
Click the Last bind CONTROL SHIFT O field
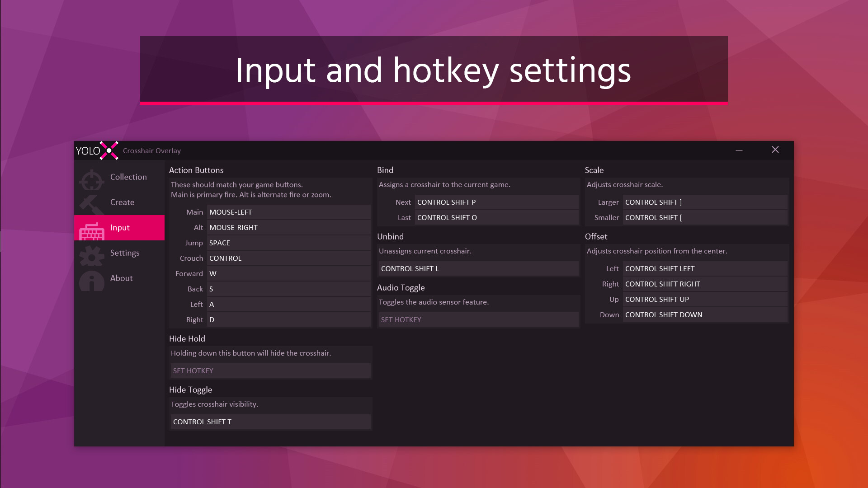496,217
